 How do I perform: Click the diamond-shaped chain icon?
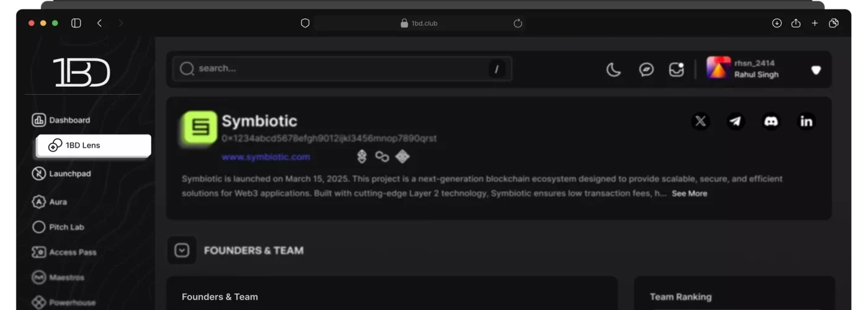tap(402, 157)
